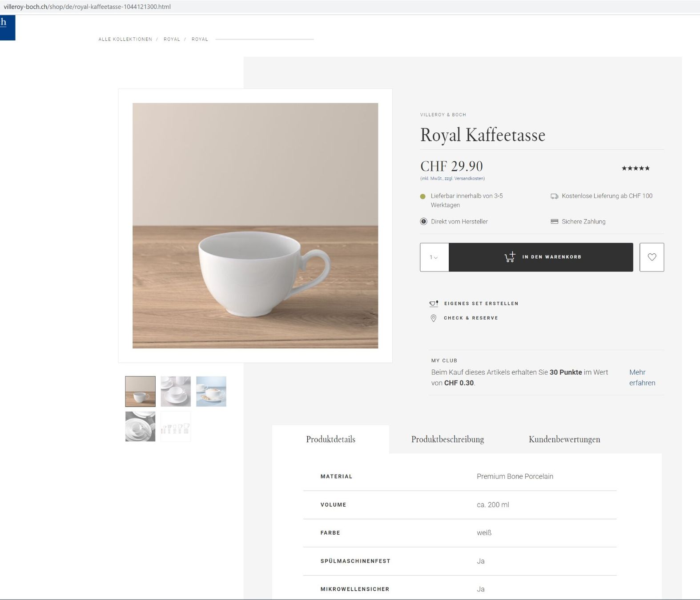
Task: Add product to wishlist with heart icon
Action: tap(652, 257)
